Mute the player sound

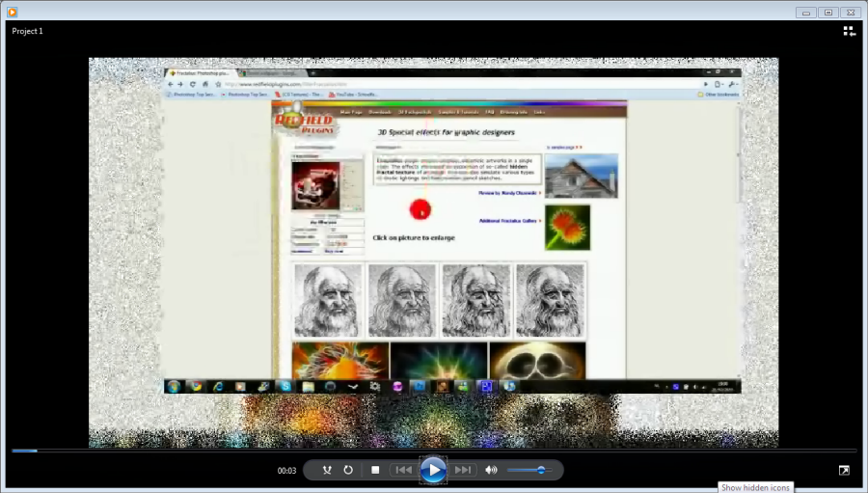pyautogui.click(x=491, y=470)
